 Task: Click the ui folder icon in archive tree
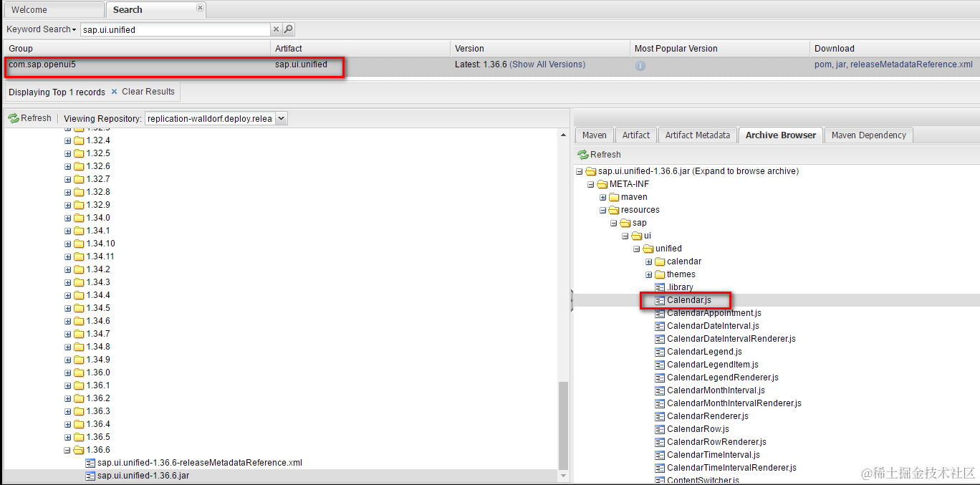tap(637, 236)
